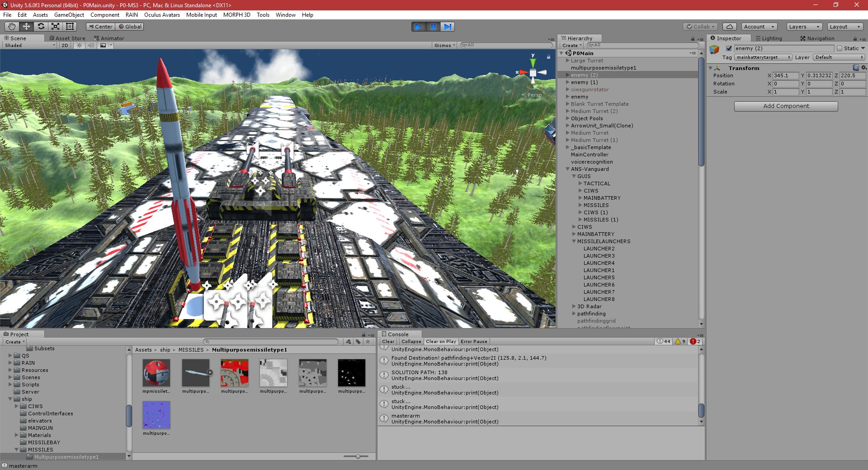The image size is (868, 470).
Task: Select the Rotate tool
Action: point(41,27)
